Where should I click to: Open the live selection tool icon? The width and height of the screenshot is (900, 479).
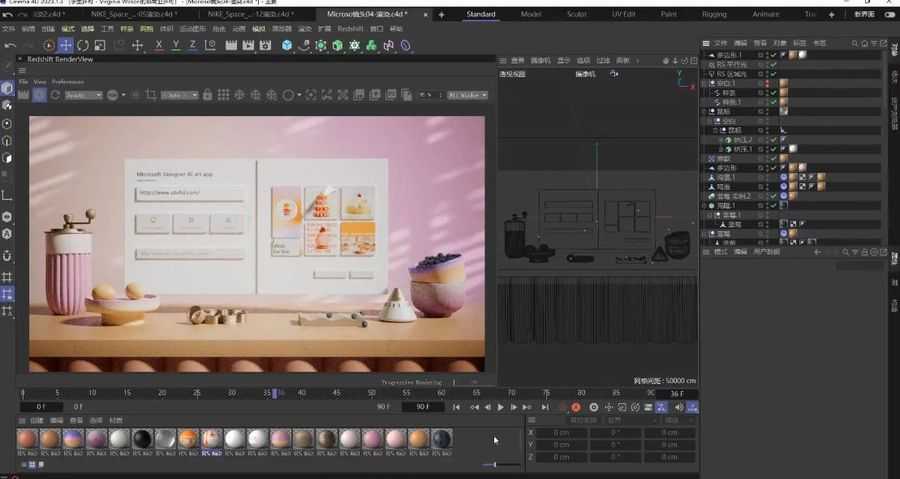coord(49,45)
